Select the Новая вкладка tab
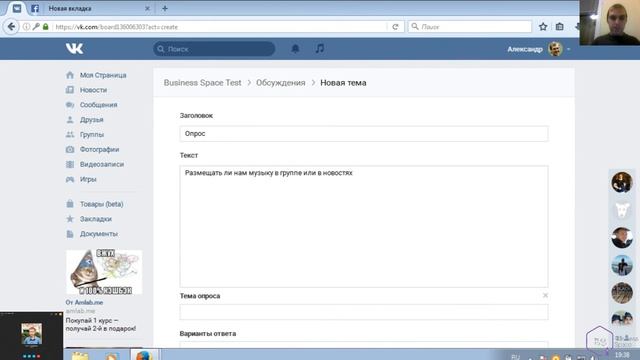 98,8
